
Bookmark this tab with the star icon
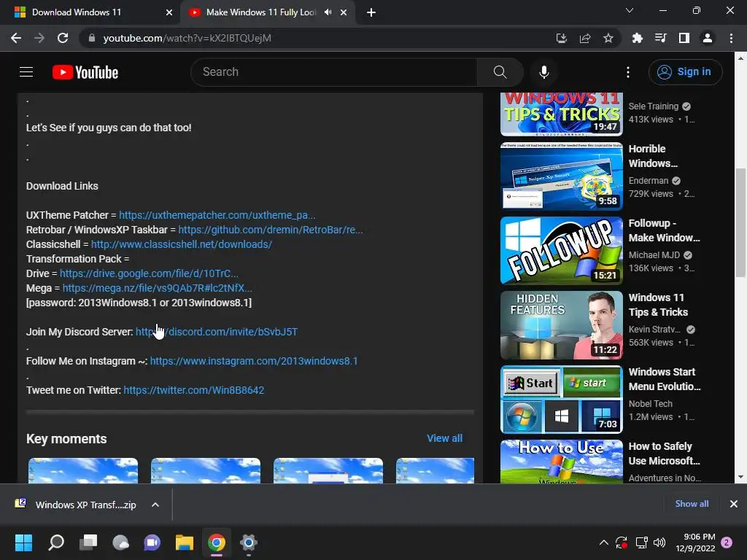pos(608,38)
